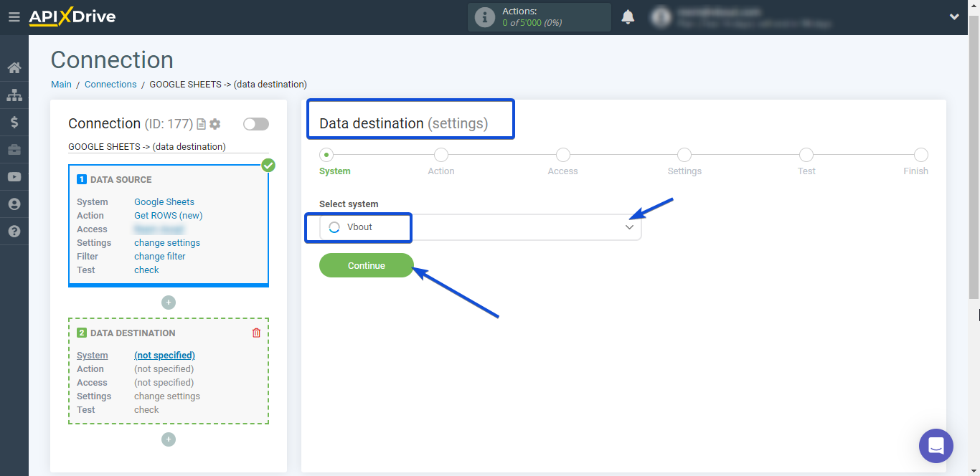Click the green check on Data Source

tap(268, 166)
